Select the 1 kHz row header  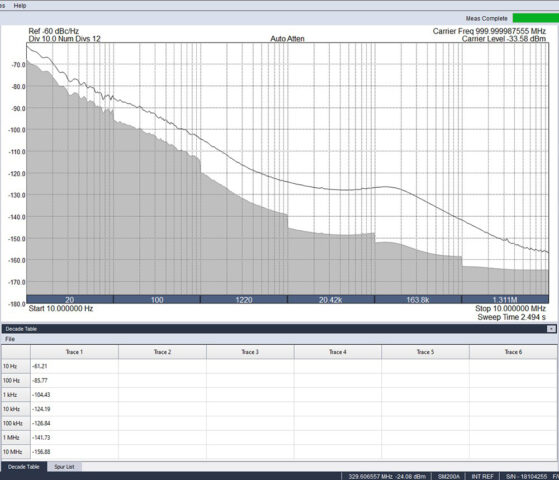click(x=16, y=394)
